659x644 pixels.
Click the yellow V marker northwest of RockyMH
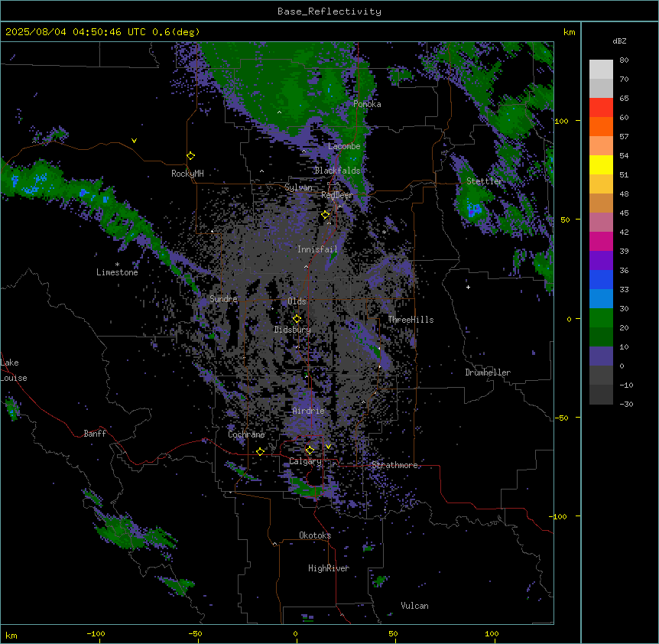[134, 141]
